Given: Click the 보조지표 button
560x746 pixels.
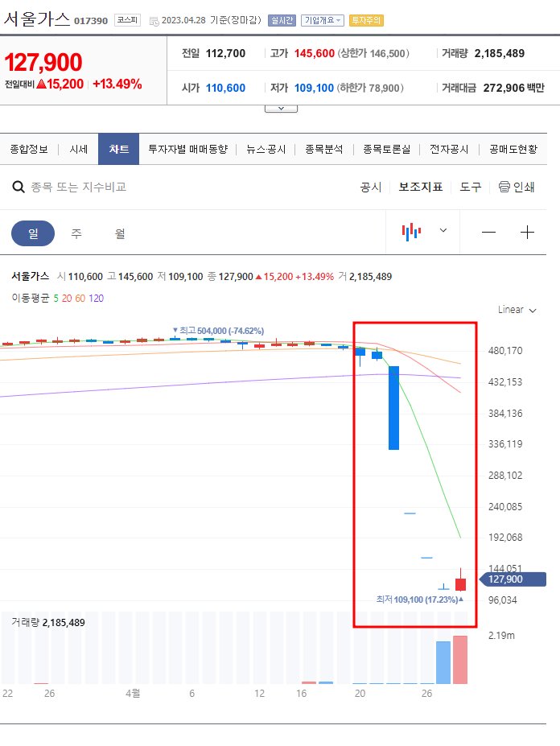Looking at the screenshot, I should (x=421, y=187).
